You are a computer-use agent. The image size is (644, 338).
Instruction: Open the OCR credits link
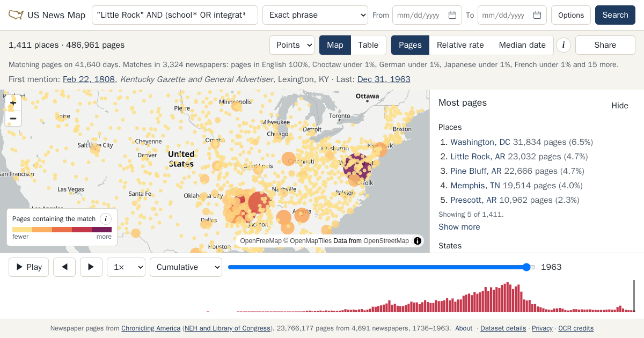pyautogui.click(x=576, y=328)
